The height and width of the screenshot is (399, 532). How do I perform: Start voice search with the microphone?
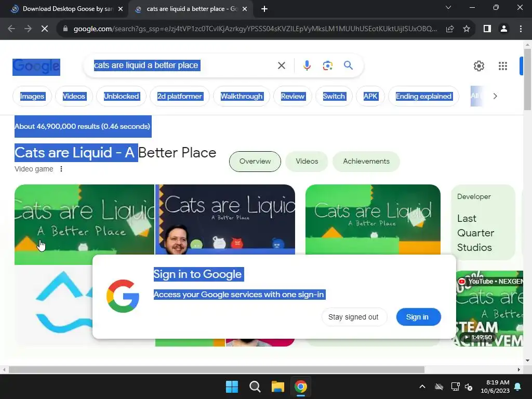(x=307, y=65)
